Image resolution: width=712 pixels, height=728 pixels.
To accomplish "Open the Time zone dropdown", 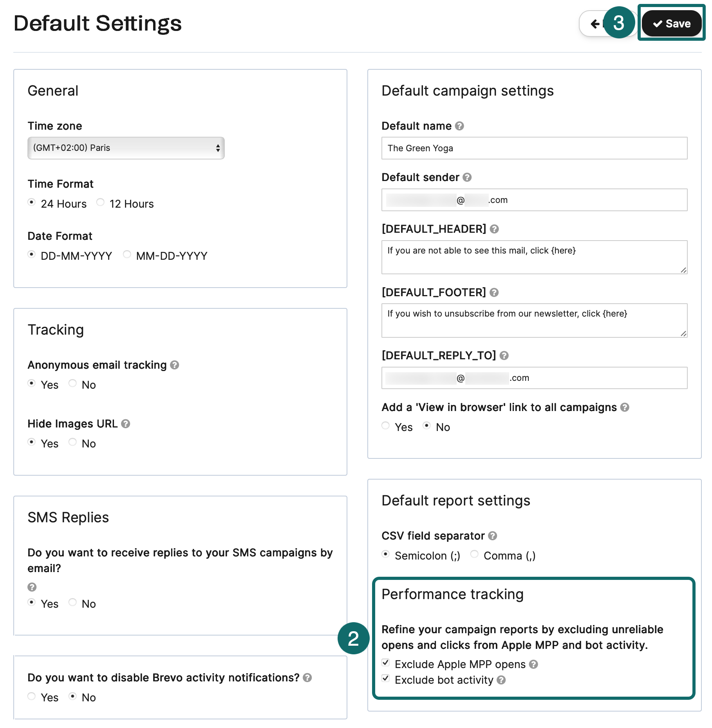I will click(126, 148).
